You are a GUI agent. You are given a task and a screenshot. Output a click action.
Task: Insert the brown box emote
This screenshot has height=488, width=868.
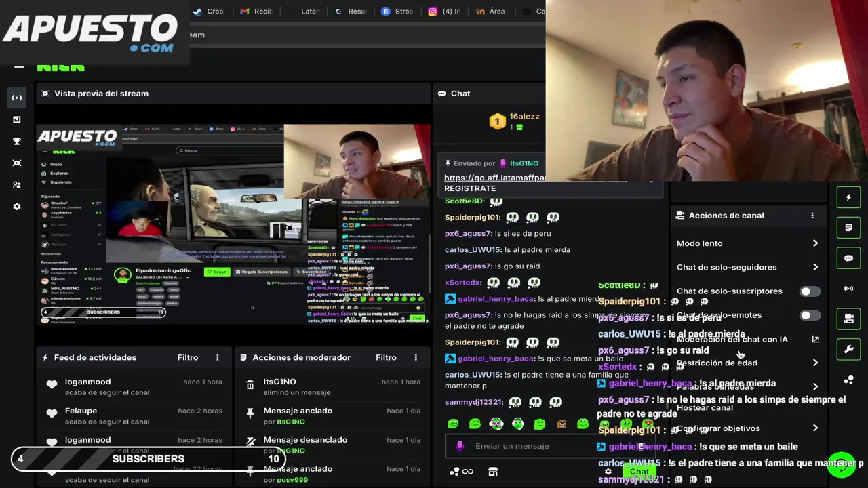[x=561, y=424]
